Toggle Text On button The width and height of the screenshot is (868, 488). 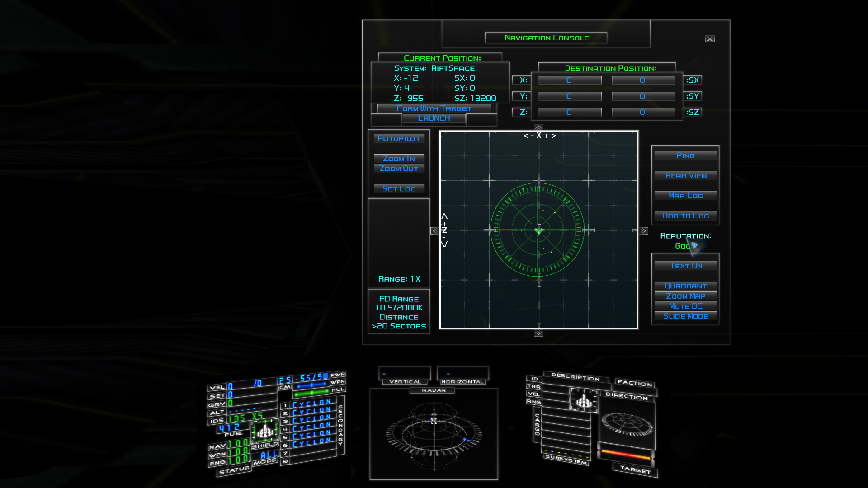coord(686,266)
